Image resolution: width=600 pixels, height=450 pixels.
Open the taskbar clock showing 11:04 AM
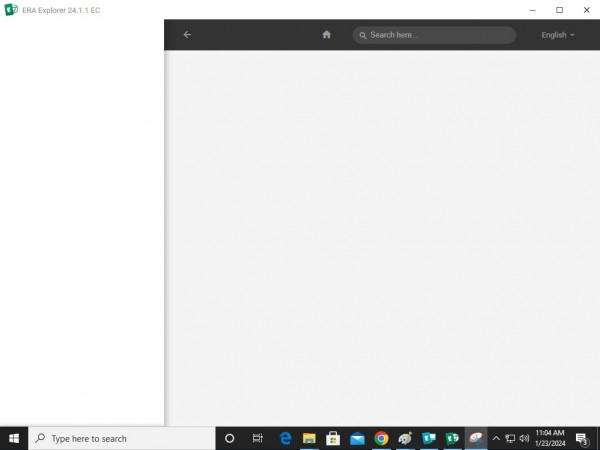(550, 438)
